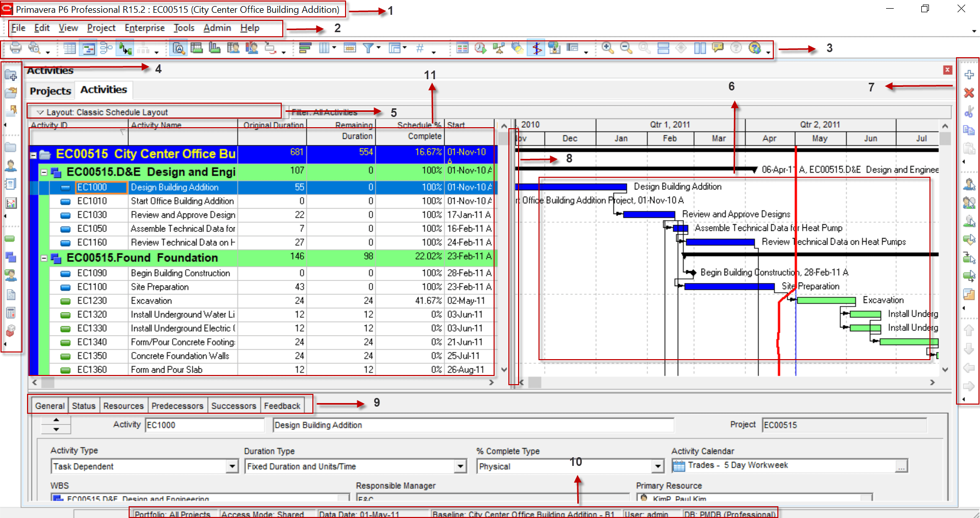Collapse the EC00515 City Center project node
The image size is (980, 518).
coord(33,155)
